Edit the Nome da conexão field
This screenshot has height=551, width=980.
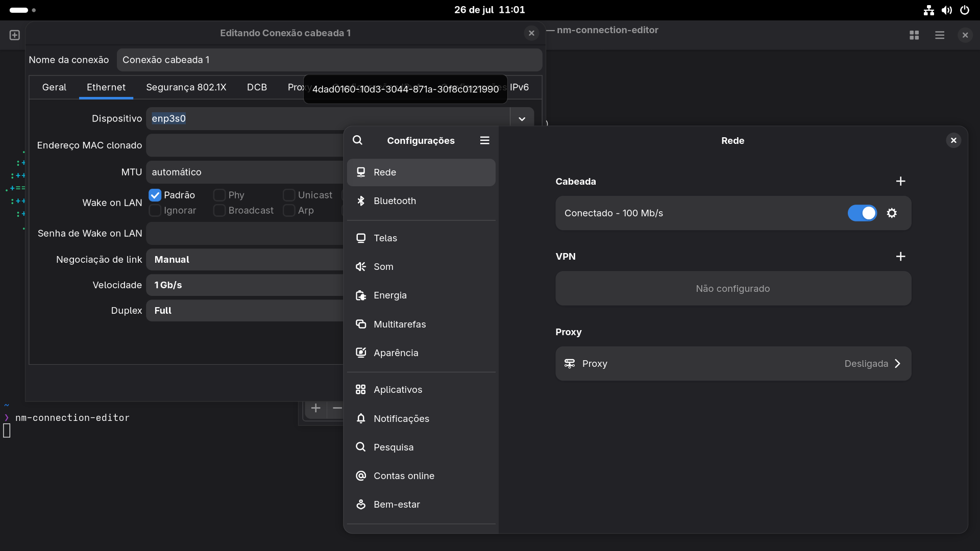tap(329, 60)
